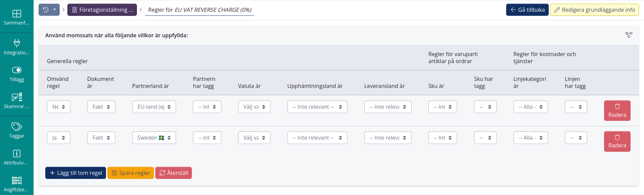Delete the second rule with Radera
644x195 pixels.
click(617, 141)
